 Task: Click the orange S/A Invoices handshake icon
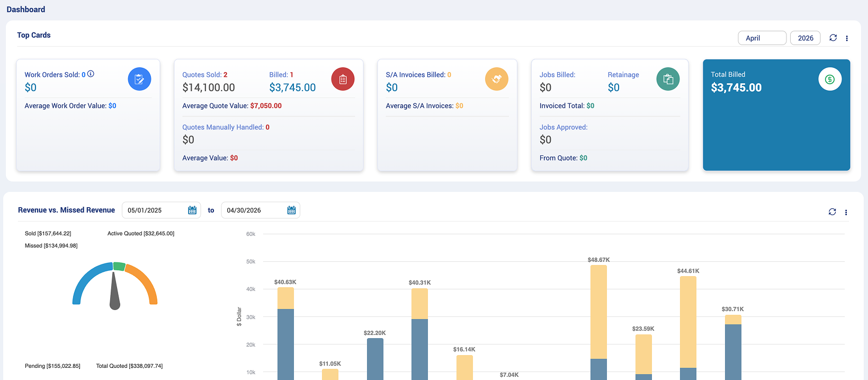(497, 79)
